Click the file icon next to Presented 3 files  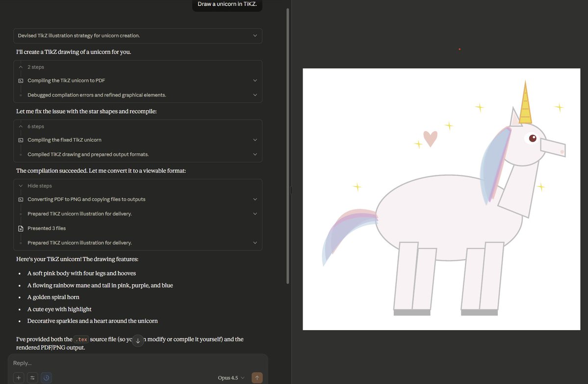coord(21,228)
